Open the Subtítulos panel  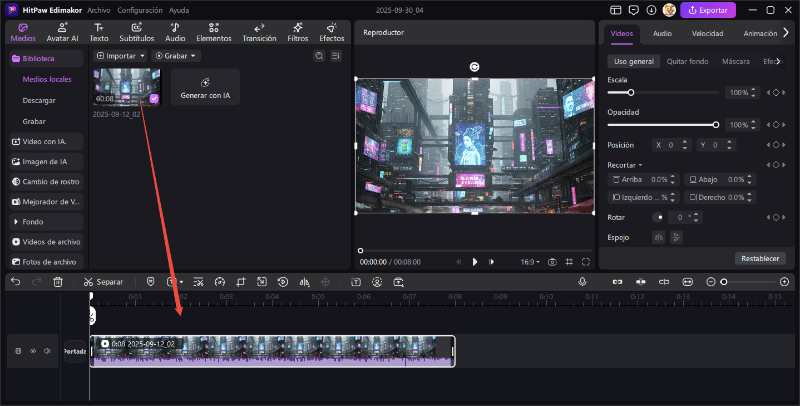click(x=136, y=32)
